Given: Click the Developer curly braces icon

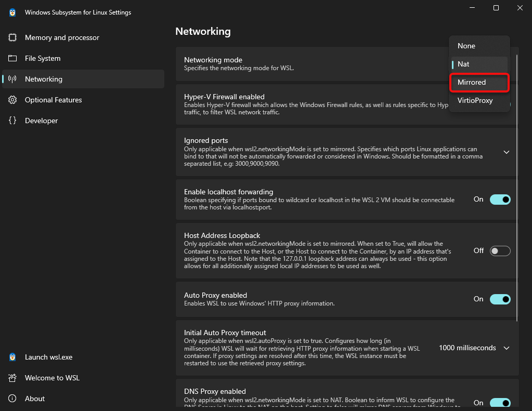Looking at the screenshot, I should [12, 121].
